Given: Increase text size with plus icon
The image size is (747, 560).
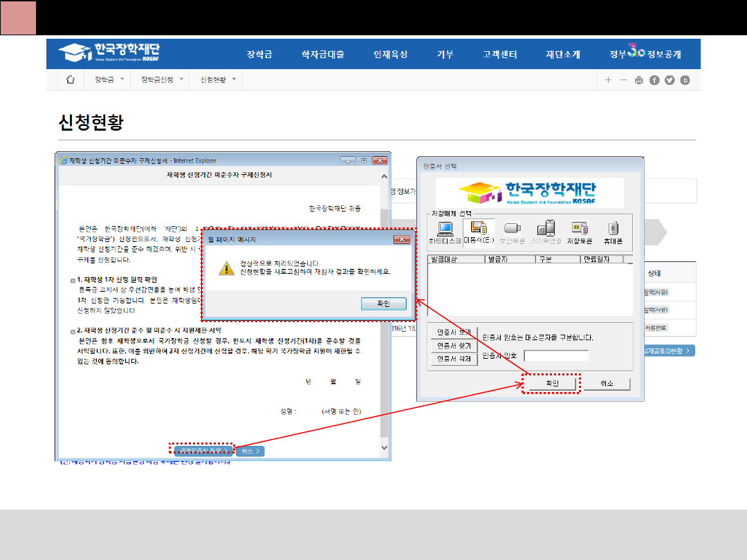Looking at the screenshot, I should pyautogui.click(x=608, y=80).
